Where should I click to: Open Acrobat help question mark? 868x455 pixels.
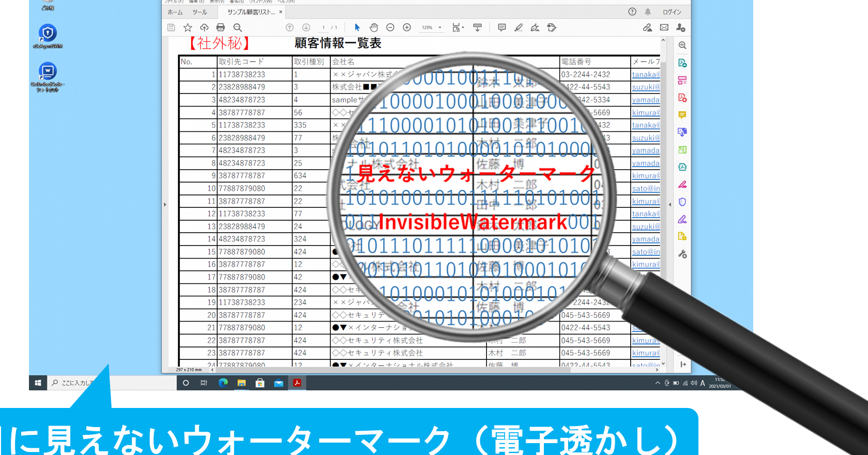coord(632,11)
